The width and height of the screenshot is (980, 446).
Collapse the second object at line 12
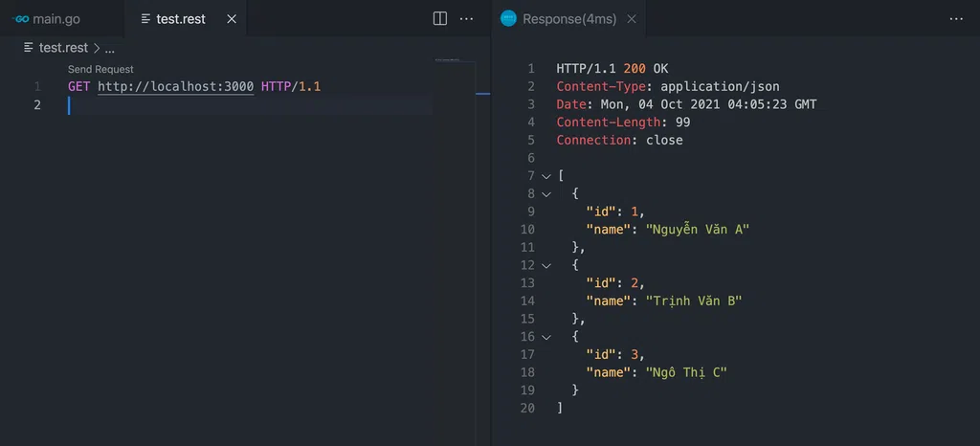pos(546,265)
